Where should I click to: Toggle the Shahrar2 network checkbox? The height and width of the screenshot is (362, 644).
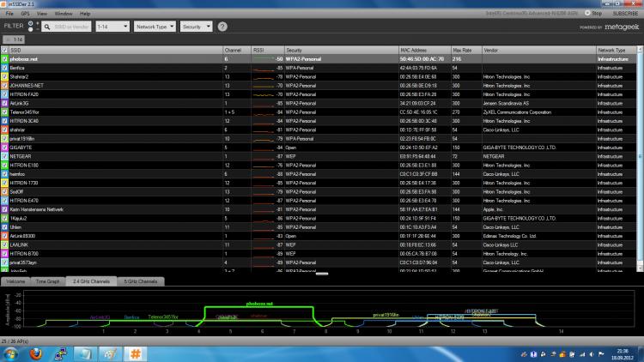coord(4,76)
